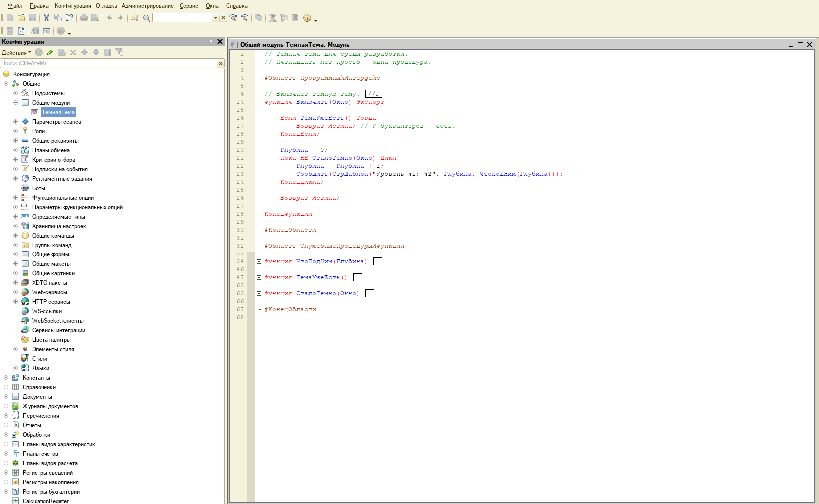Clear the configuration tree search field
819x504 pixels.
coord(221,63)
